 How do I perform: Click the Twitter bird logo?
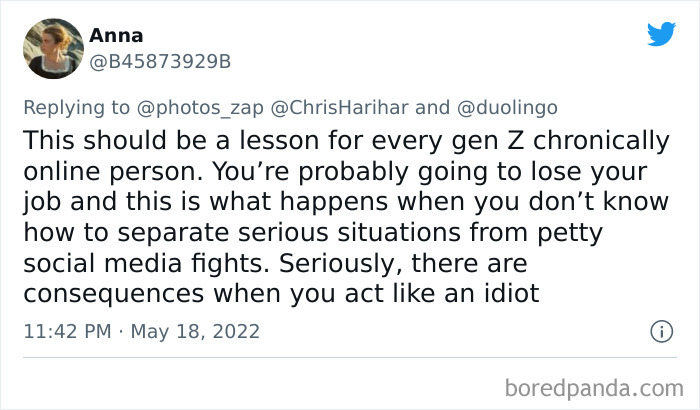coord(661,34)
